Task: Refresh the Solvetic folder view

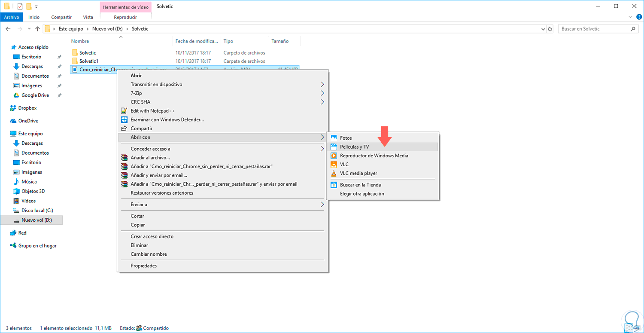Action: (550, 29)
